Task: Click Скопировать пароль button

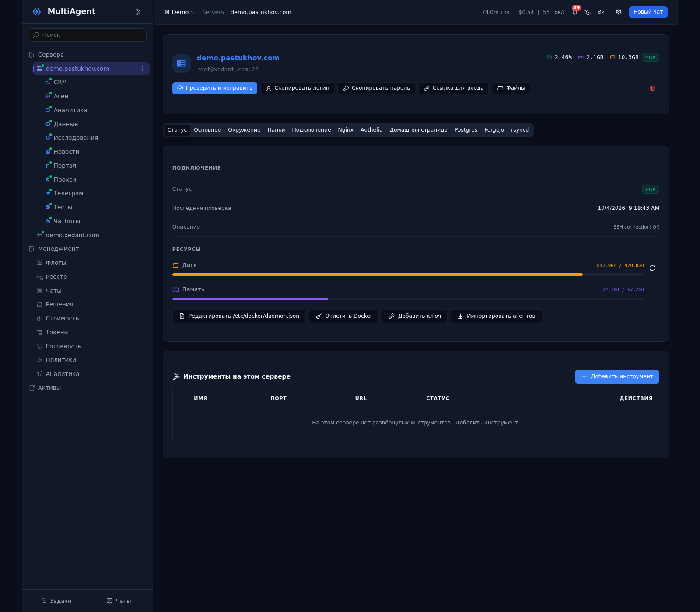Action: coord(376,88)
